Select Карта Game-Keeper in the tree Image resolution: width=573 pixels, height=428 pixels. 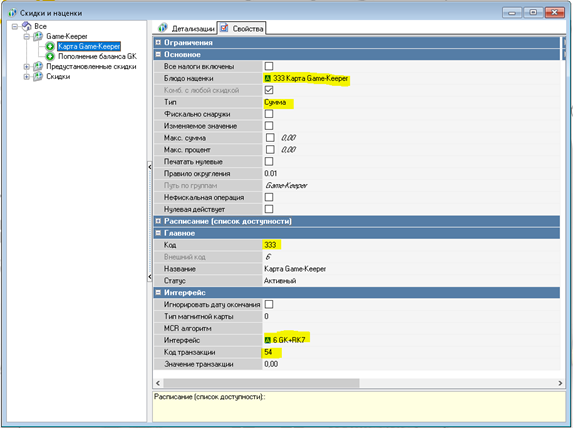[89, 46]
